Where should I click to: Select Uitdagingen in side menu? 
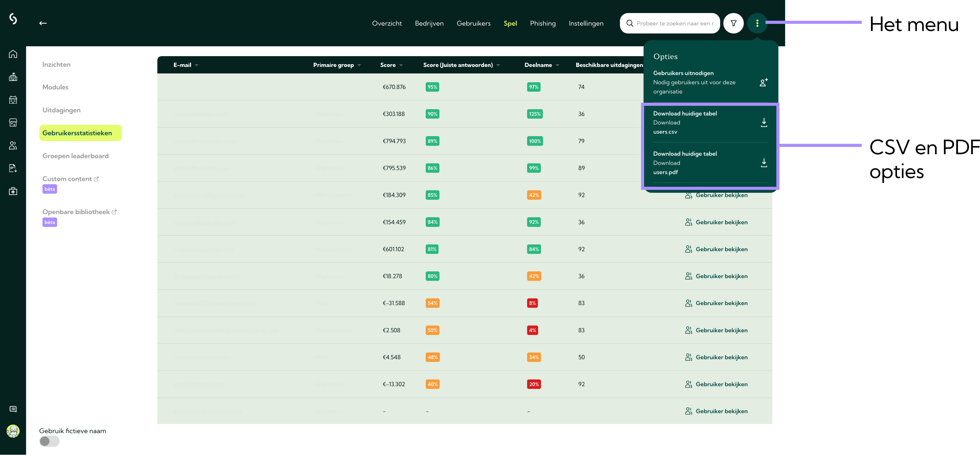point(61,110)
